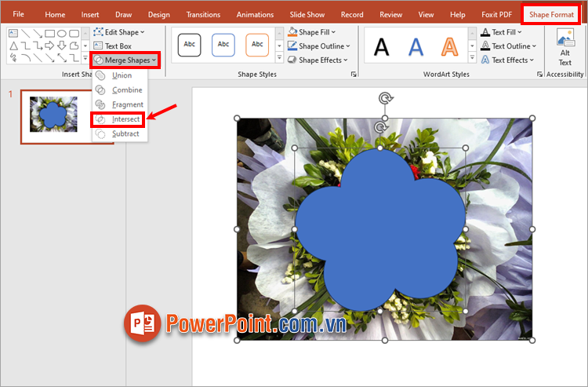Screen dimensions: 588x387
Task: Switch to the Review tab
Action: pyautogui.click(x=390, y=15)
